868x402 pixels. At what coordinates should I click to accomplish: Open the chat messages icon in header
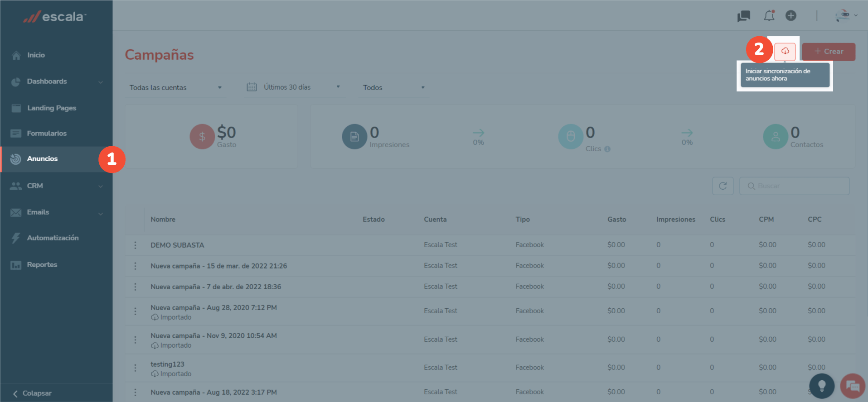click(x=743, y=16)
